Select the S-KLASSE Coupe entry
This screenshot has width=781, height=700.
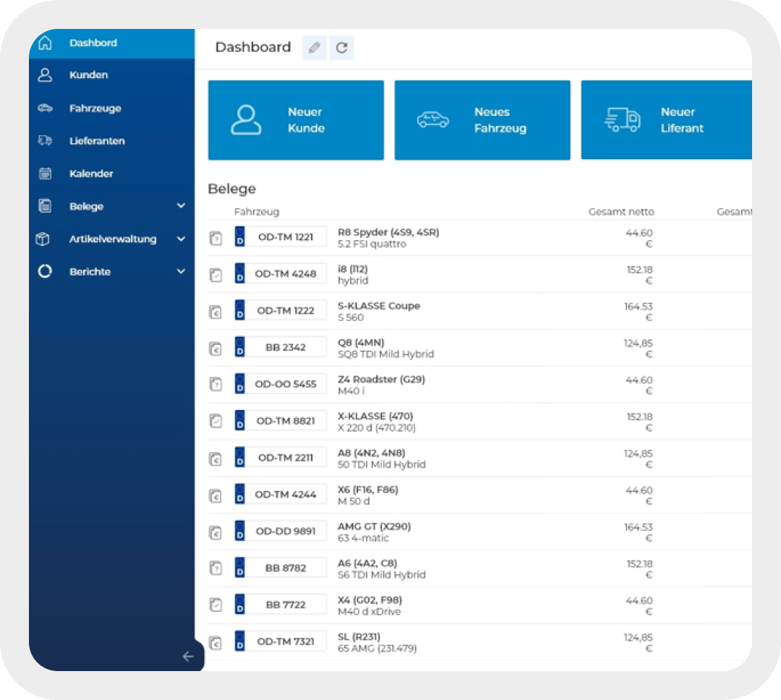(x=378, y=312)
